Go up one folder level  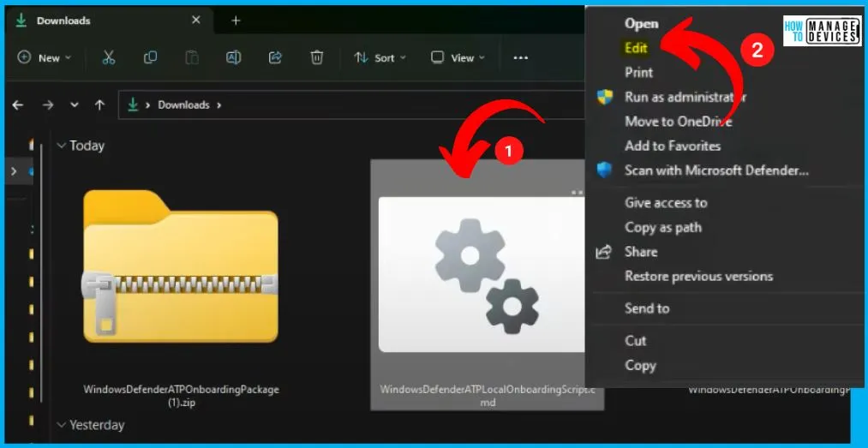(x=99, y=105)
